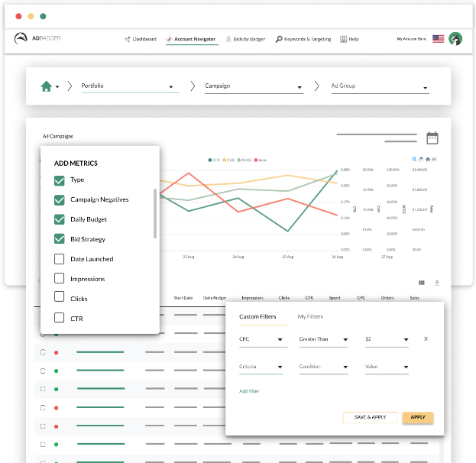Screen dimensions: 476x463
Task: Open the empty Criteria dropdown
Action: [261, 367]
